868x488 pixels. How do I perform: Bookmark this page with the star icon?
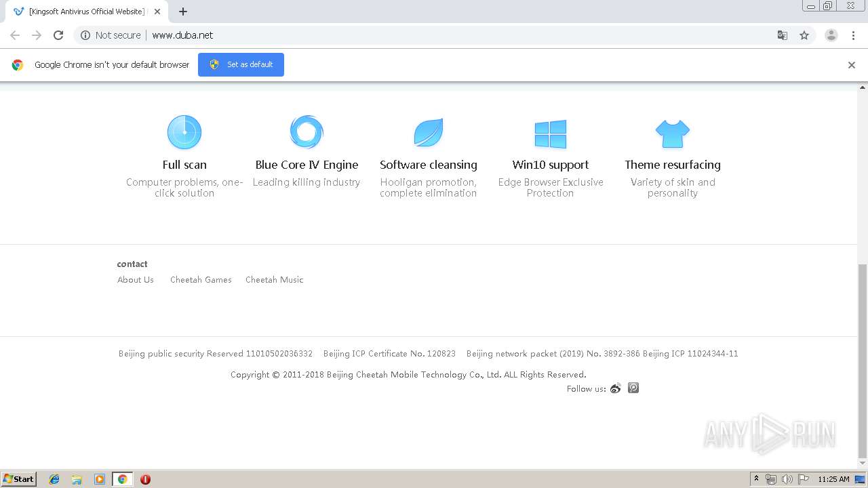804,35
